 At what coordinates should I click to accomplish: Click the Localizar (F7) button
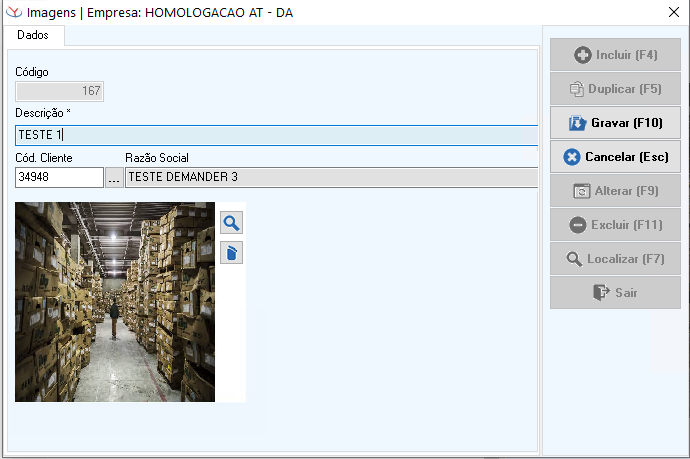(x=615, y=259)
